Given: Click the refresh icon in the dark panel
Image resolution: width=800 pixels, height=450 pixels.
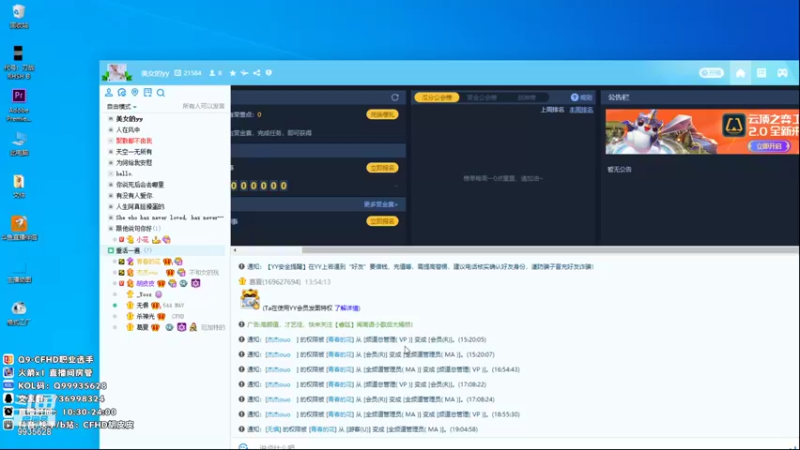Looking at the screenshot, I should pos(395,97).
